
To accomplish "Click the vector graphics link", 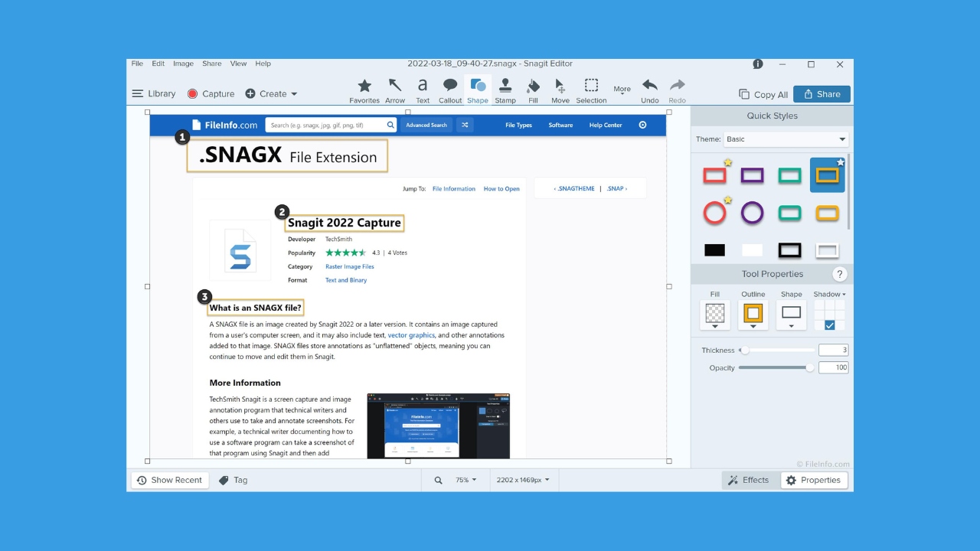I will click(x=411, y=335).
